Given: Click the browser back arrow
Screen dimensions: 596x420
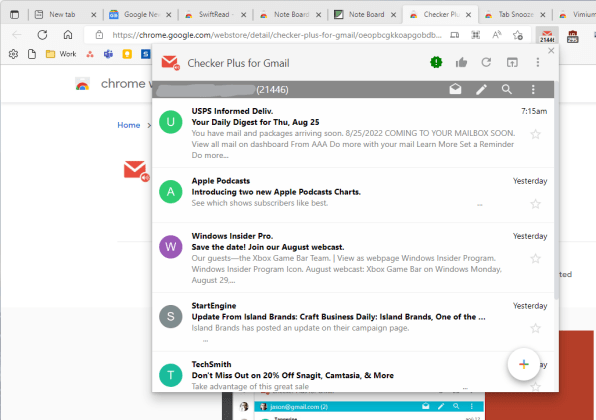Looking at the screenshot, I should click(17, 35).
